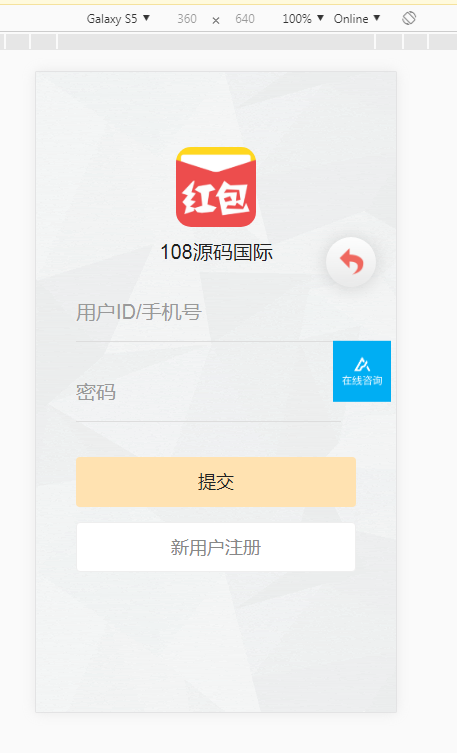Tap the red back arrow floating button
The height and width of the screenshot is (753, 457).
coord(351,262)
